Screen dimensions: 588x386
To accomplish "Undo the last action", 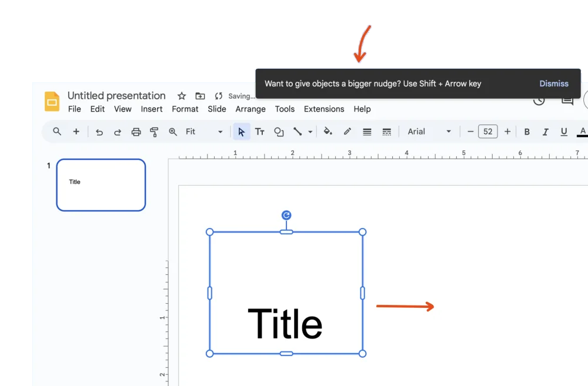I will pos(99,132).
